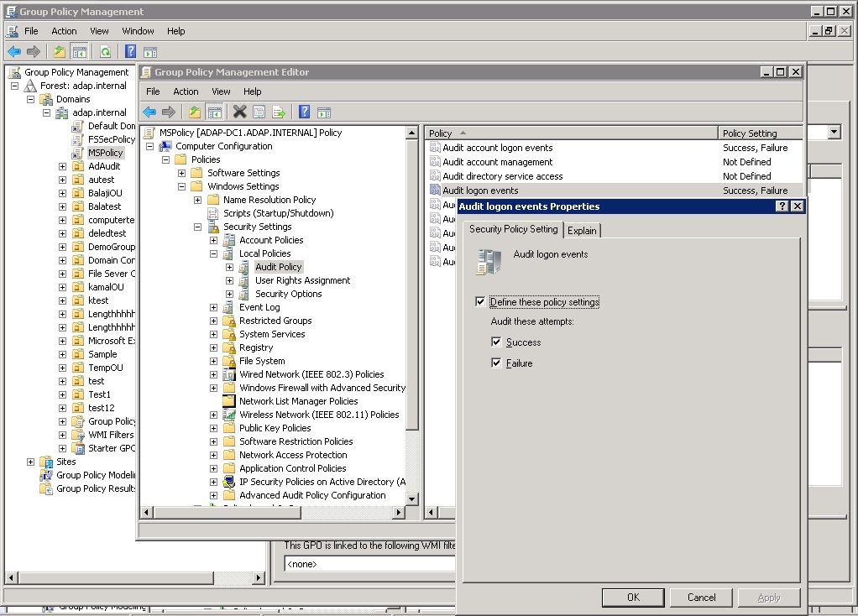
Task: Expand the User Rights Assignment node
Action: [229, 280]
